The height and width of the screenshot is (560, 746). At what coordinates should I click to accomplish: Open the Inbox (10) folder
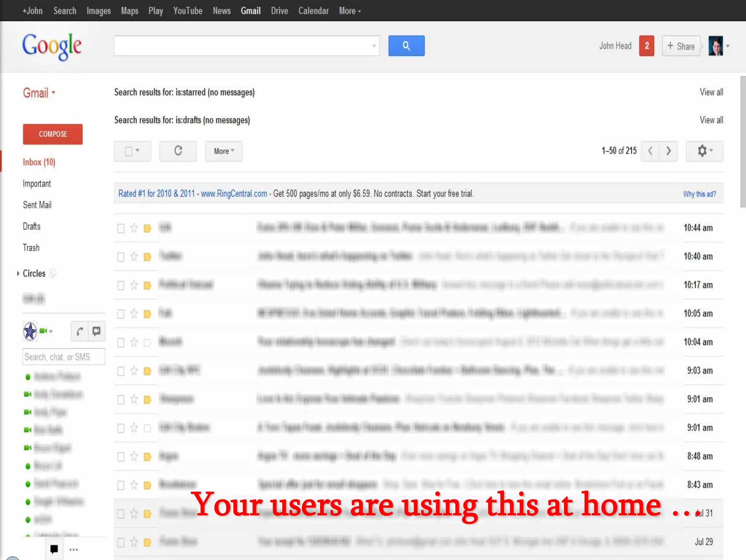click(39, 162)
